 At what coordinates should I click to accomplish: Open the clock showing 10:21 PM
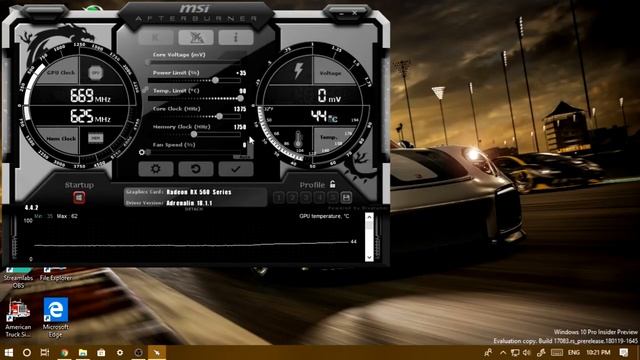click(598, 352)
